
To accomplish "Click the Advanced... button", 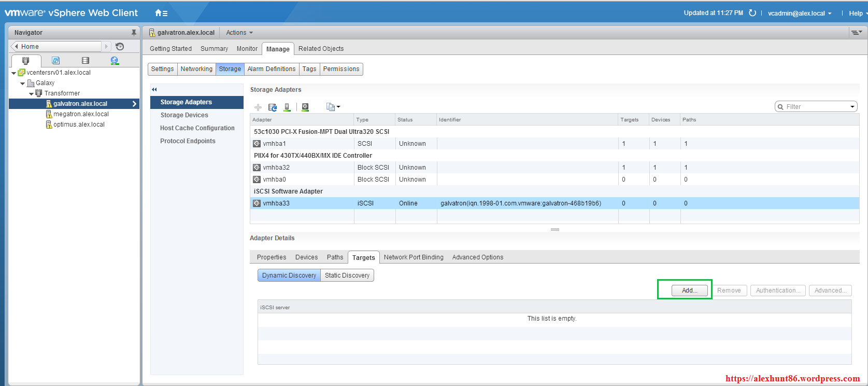I will point(830,291).
